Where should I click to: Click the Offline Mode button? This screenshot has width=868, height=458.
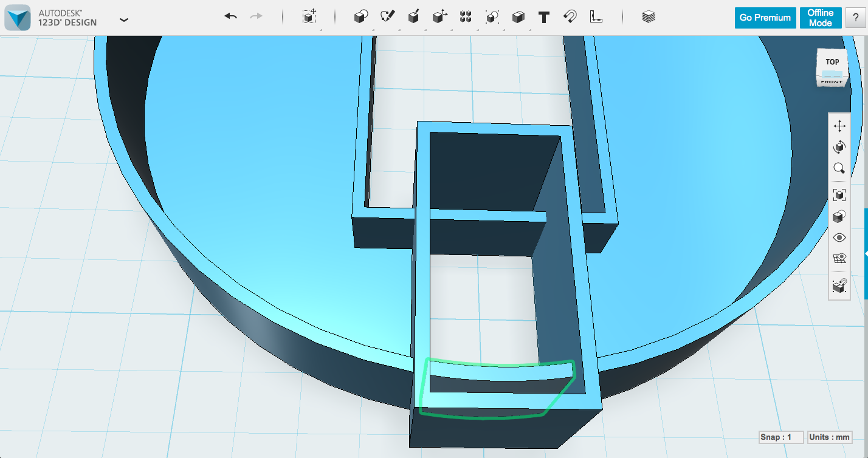pos(820,18)
